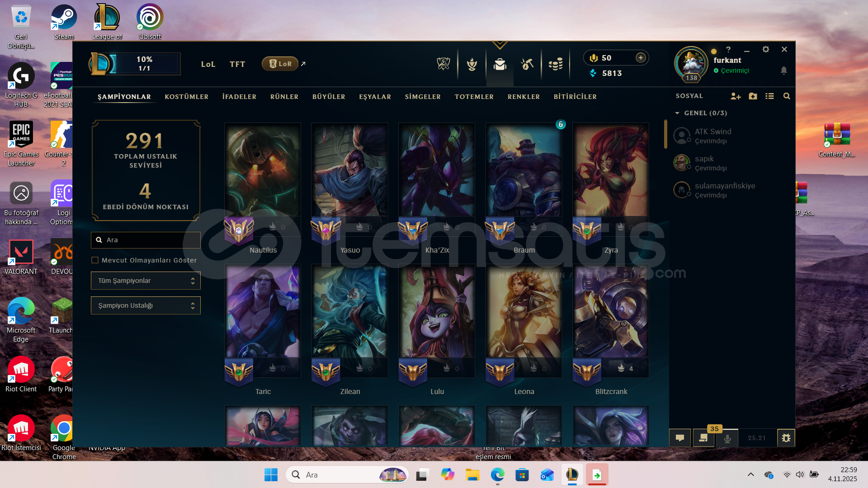Click the Store coins icon

click(556, 64)
